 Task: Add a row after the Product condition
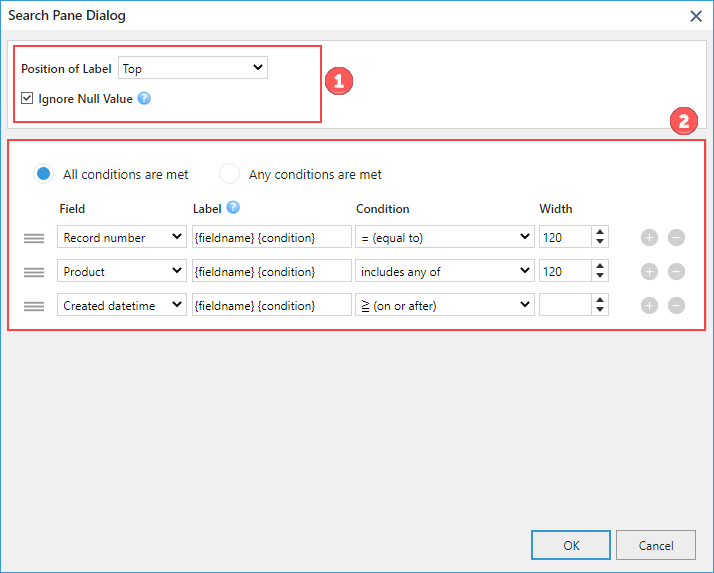click(x=649, y=271)
